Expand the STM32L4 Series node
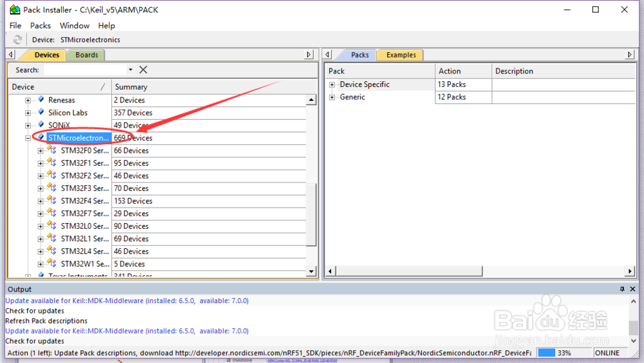Viewport: 644px width, 363px height. point(41,251)
